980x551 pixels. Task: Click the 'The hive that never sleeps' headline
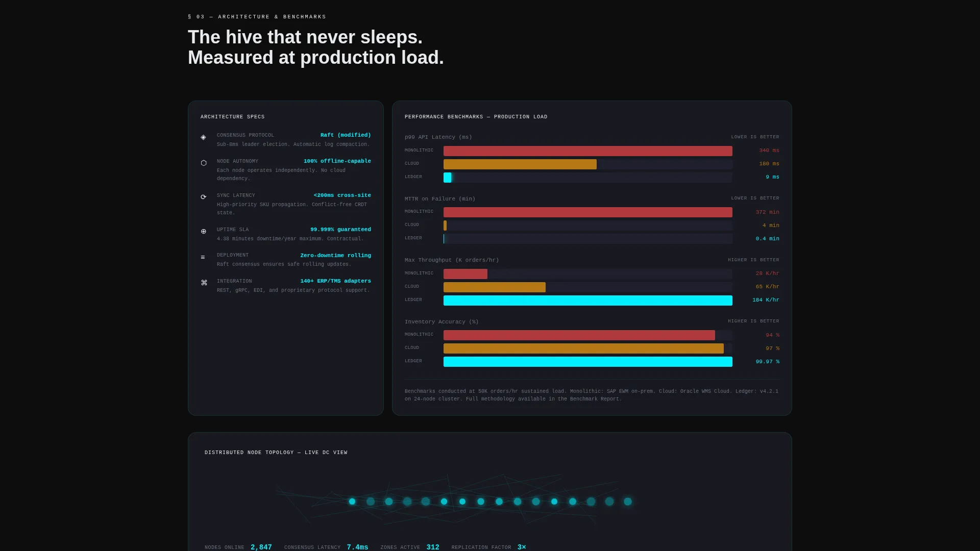coord(305,37)
